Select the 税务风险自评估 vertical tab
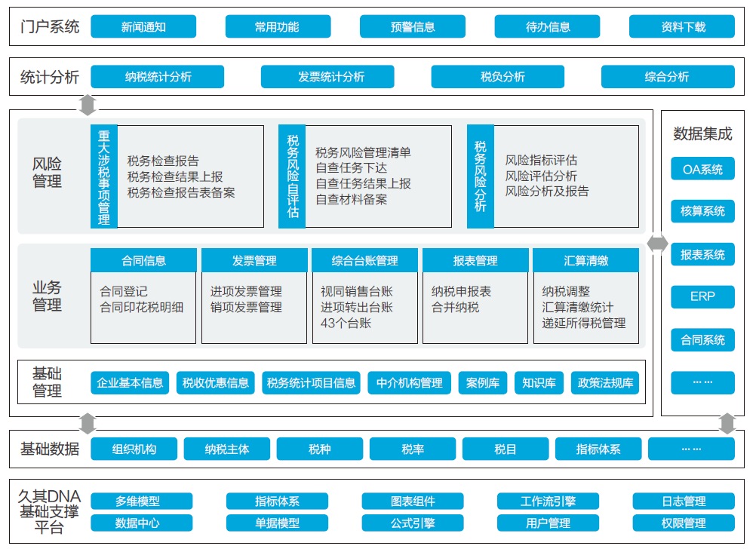The height and width of the screenshot is (549, 756). pyautogui.click(x=292, y=176)
